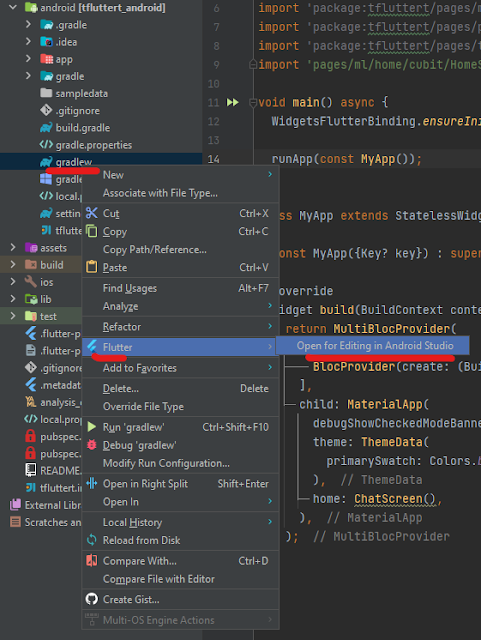Viewport: 481px width, 640px height.
Task: Expand the app module
Action: 28,59
